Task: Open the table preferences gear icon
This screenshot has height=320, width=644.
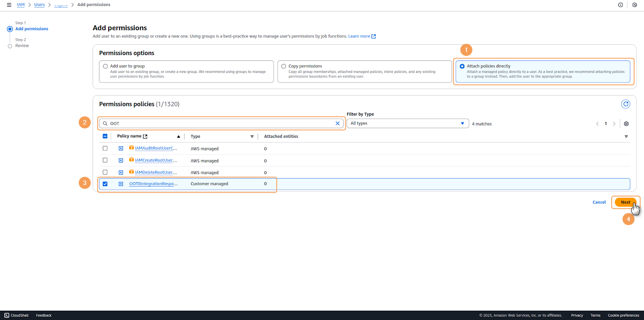Action: [x=626, y=124]
